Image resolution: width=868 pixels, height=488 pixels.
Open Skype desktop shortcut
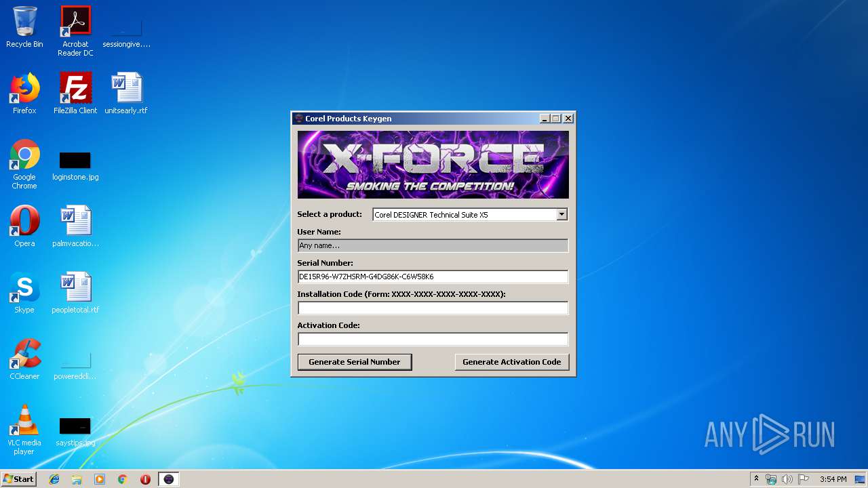click(24, 293)
